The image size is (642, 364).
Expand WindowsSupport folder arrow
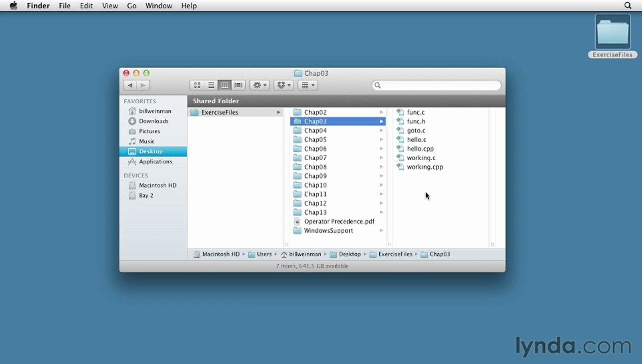(381, 231)
